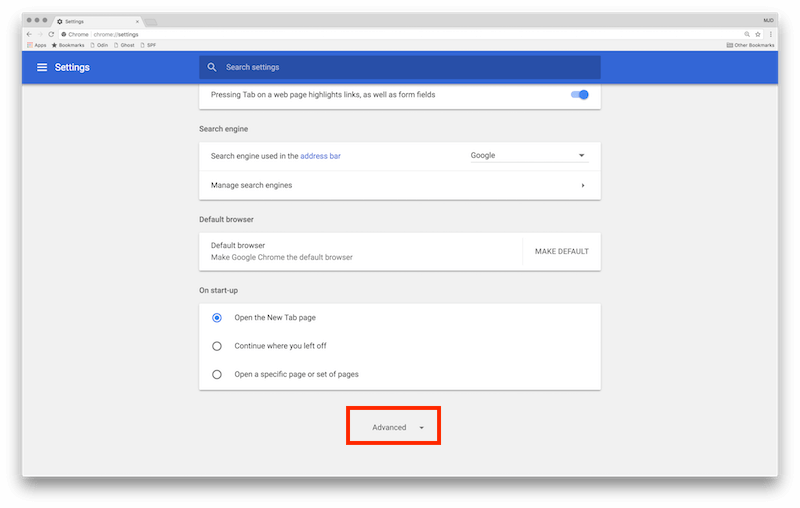Viewport: 800px width, 508px height.
Task: Click the On start-up section heading
Action: pos(218,290)
